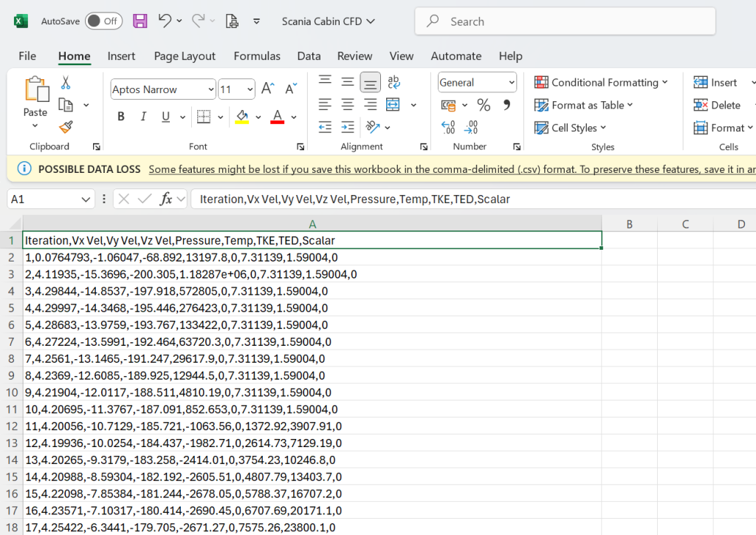Click in the Search box
The width and height of the screenshot is (756, 535).
click(565, 21)
